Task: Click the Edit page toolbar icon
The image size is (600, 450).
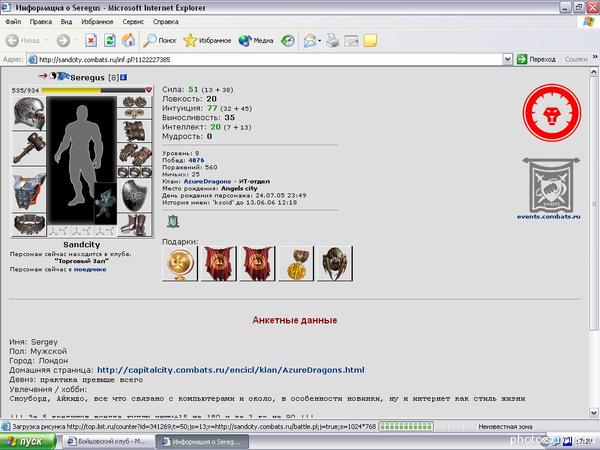Action: pos(351,40)
